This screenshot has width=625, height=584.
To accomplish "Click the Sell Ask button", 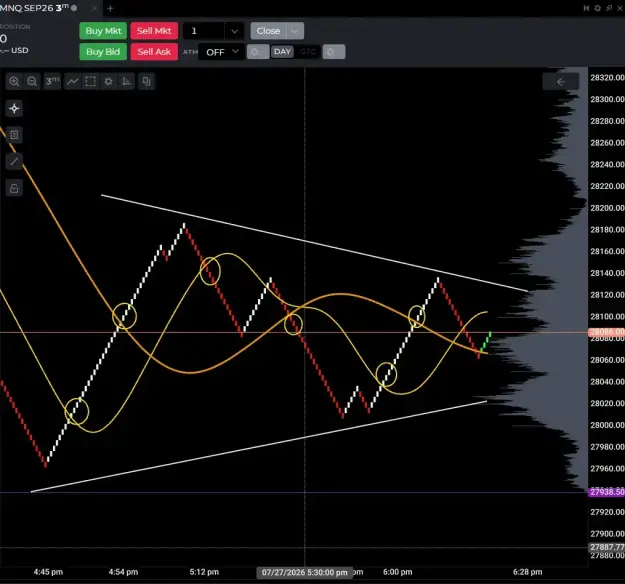I will 154,52.
